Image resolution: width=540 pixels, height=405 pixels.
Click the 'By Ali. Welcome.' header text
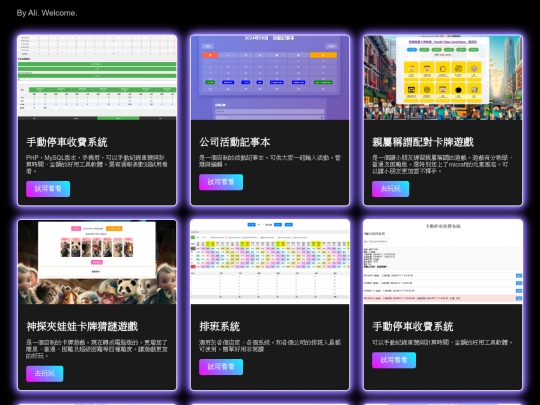[47, 13]
